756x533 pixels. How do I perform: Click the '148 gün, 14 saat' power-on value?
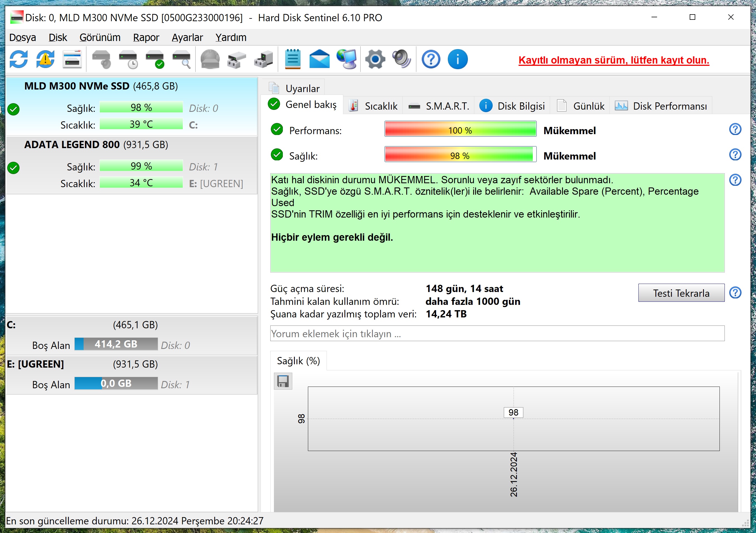pyautogui.click(x=464, y=288)
